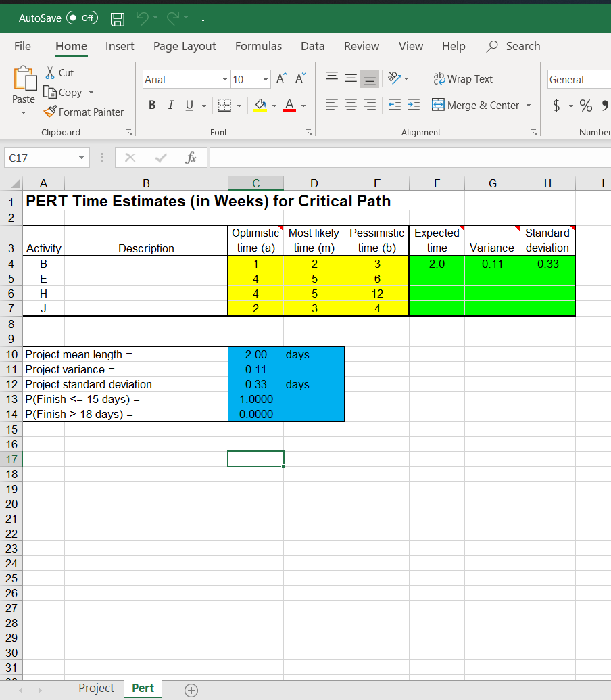
Task: Open the Project sheet tab
Action: 96,688
